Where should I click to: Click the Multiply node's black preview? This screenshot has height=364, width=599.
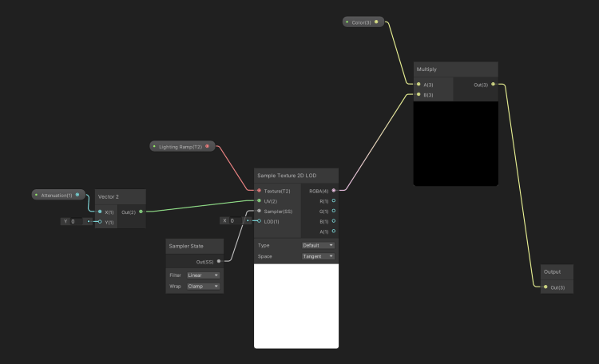455,144
